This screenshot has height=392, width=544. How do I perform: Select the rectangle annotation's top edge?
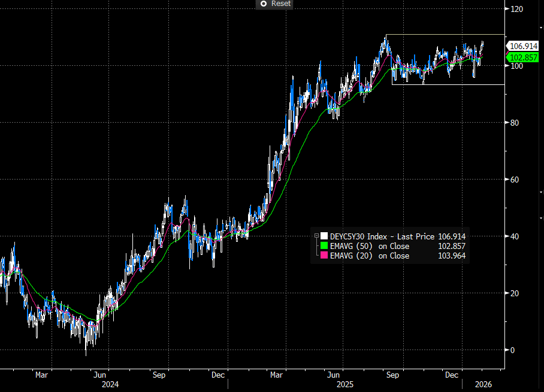coord(445,34)
